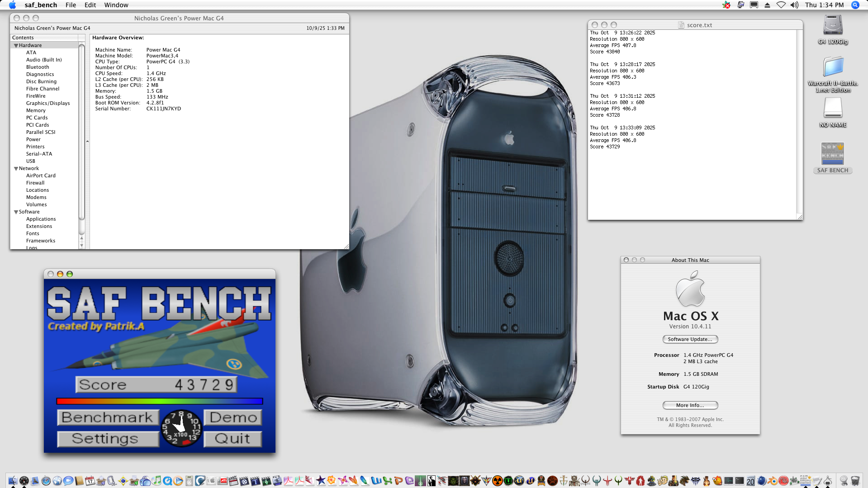868x488 pixels.
Task: Start the Benchmark in SAF Bench
Action: [x=108, y=417]
